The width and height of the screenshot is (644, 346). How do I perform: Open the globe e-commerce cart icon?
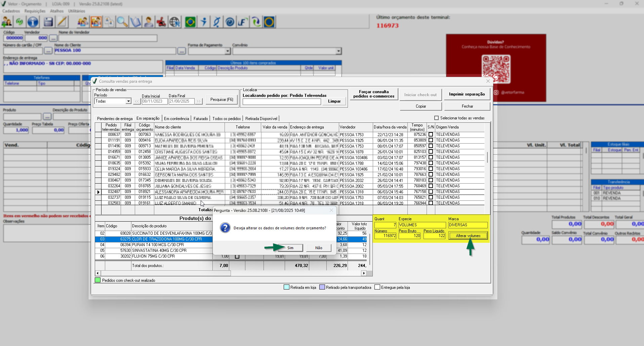pyautogui.click(x=175, y=22)
